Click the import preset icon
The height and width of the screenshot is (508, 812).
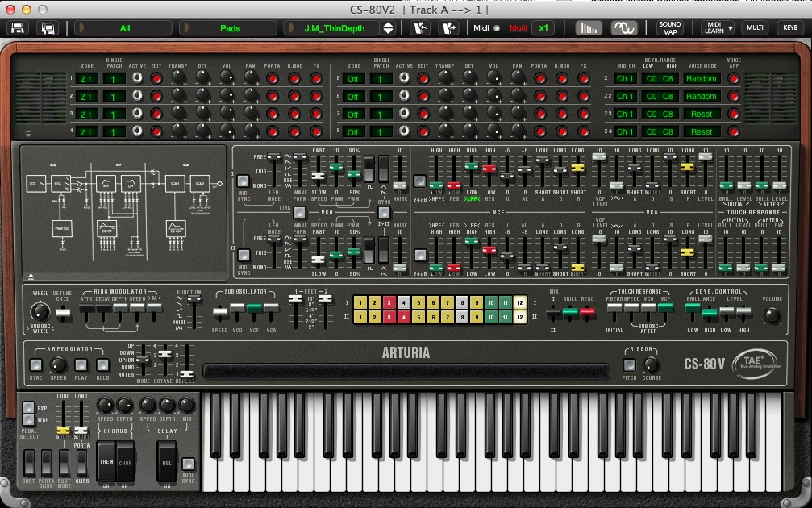(x=420, y=28)
